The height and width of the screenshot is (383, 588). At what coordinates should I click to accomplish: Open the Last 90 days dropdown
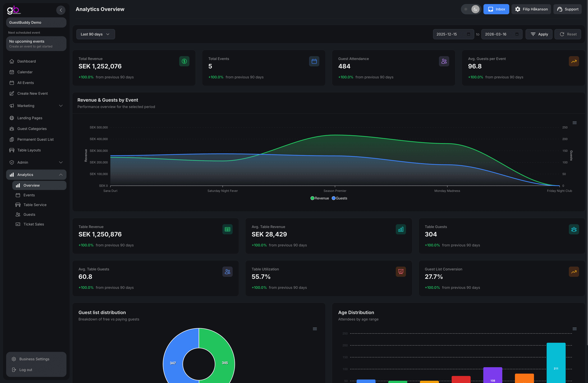95,34
